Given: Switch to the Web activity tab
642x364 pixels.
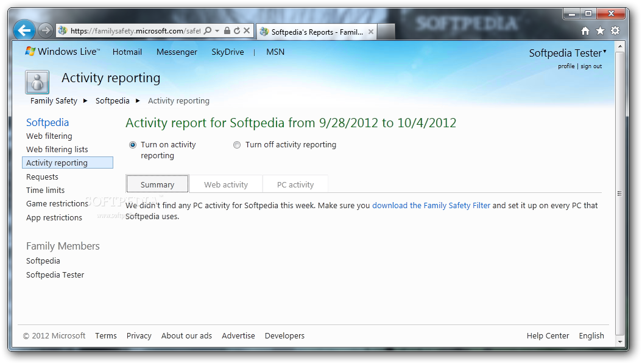Looking at the screenshot, I should point(226,184).
